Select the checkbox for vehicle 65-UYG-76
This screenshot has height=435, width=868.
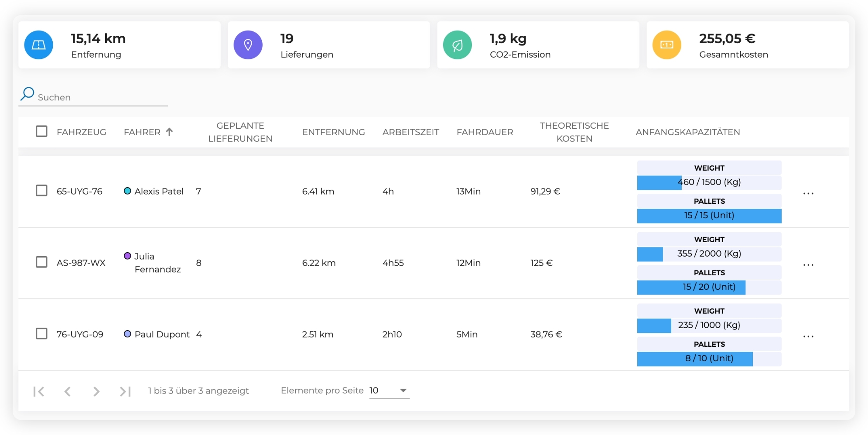pos(41,191)
